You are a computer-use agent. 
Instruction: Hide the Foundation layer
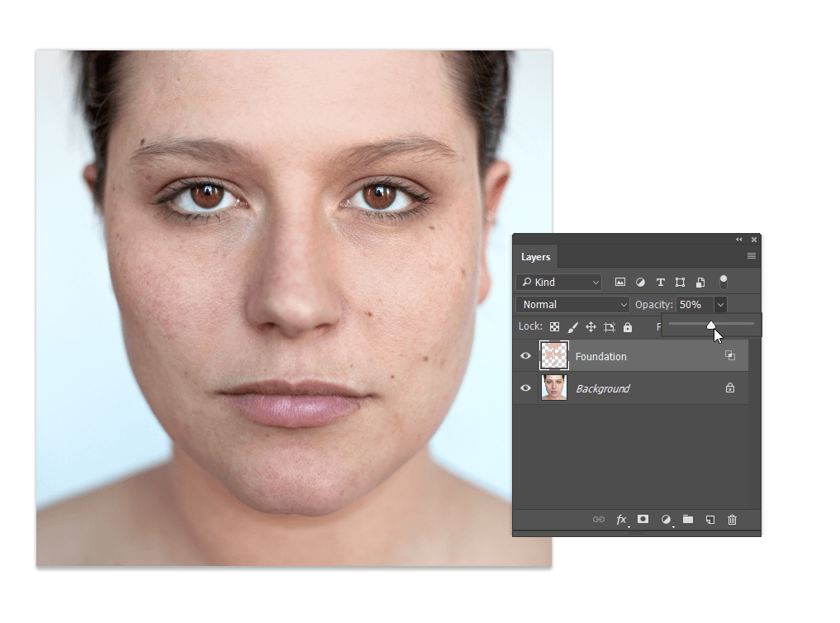[525, 356]
